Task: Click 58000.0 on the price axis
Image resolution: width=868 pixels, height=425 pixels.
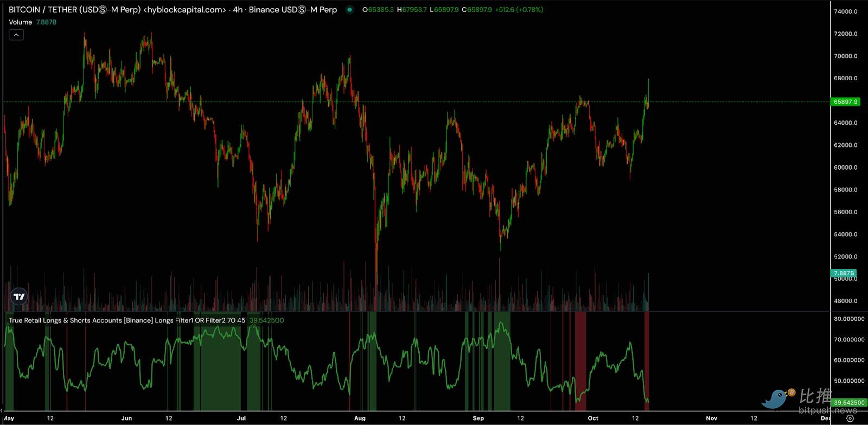Action: click(845, 190)
